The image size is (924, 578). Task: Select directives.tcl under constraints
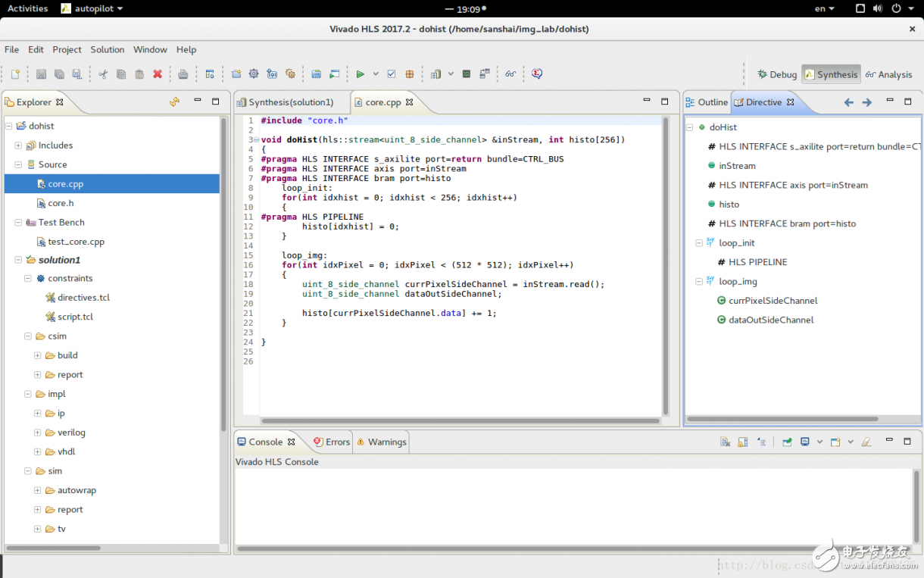83,298
